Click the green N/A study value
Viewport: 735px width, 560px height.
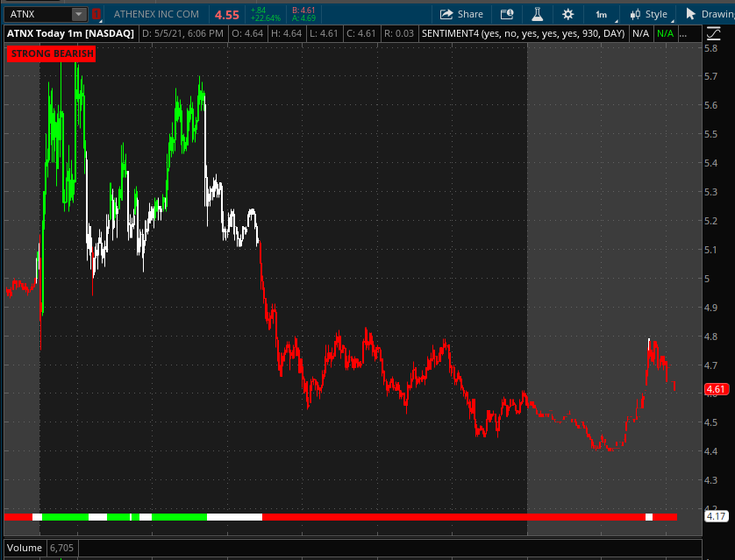coord(665,33)
